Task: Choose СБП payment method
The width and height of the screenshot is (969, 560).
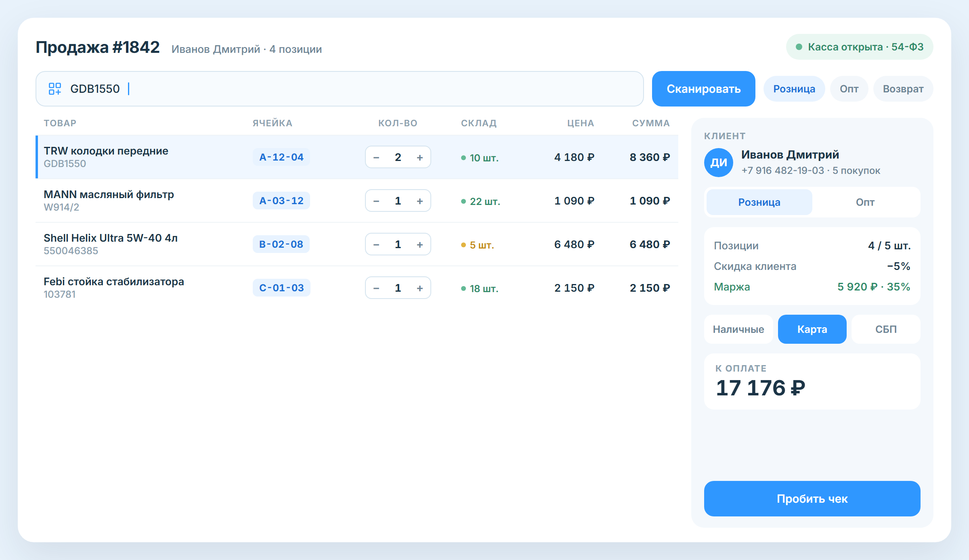Action: coord(886,329)
